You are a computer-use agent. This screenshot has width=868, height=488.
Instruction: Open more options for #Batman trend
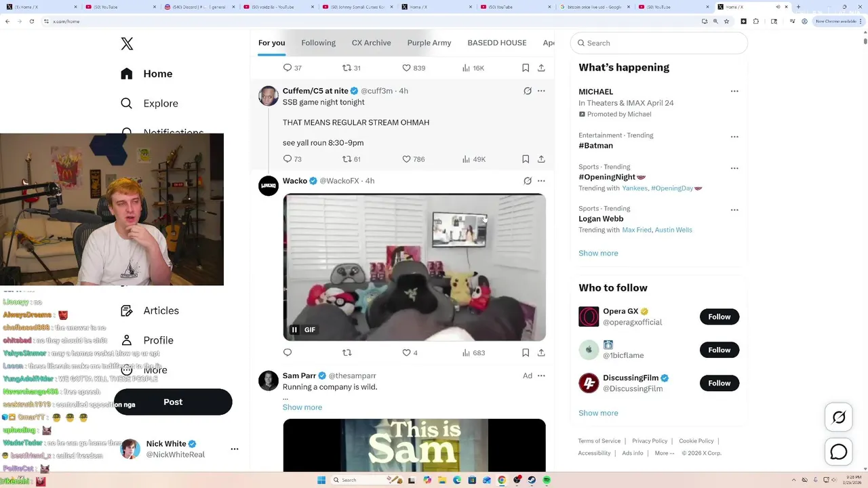[734, 137]
